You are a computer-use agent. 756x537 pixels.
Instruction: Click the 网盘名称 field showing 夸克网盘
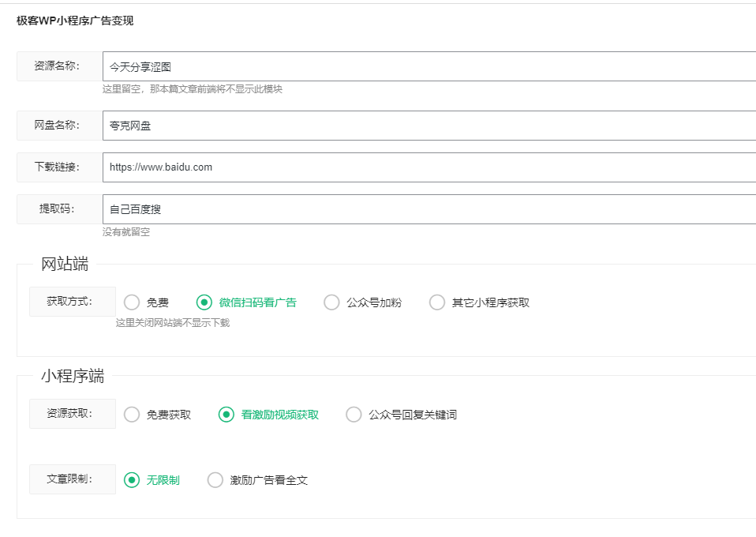pos(316,126)
